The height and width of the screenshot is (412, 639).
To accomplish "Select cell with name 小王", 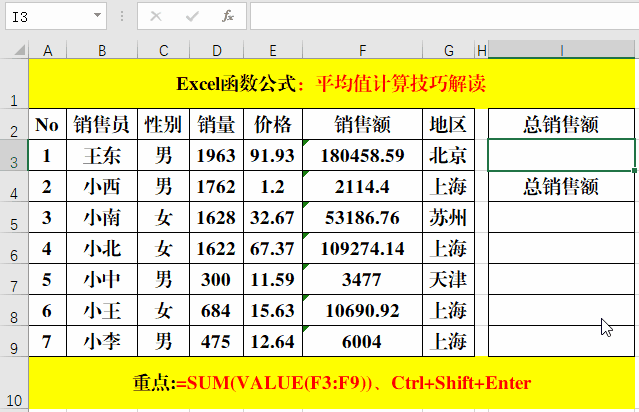I will click(102, 310).
